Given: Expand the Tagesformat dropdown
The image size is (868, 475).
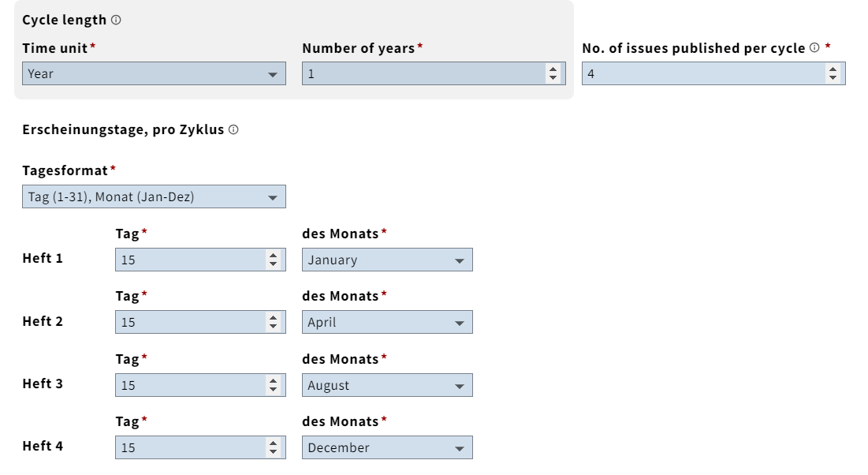Looking at the screenshot, I should (x=154, y=196).
